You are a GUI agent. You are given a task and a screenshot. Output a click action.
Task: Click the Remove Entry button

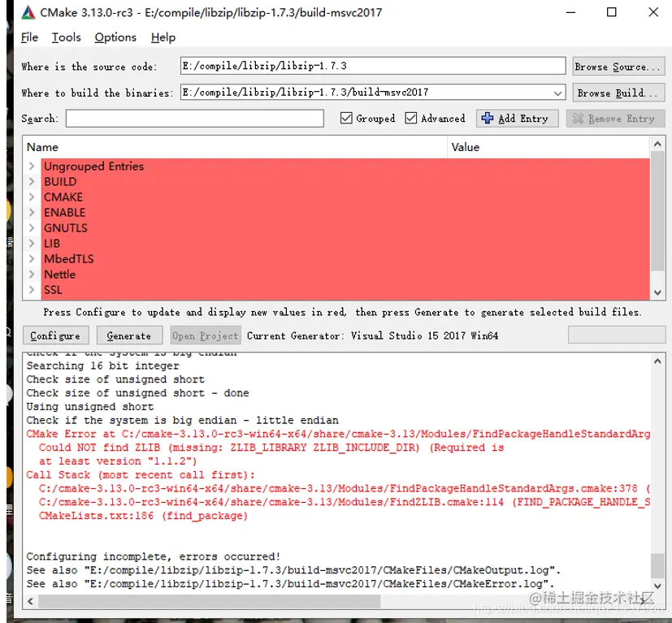click(x=615, y=119)
